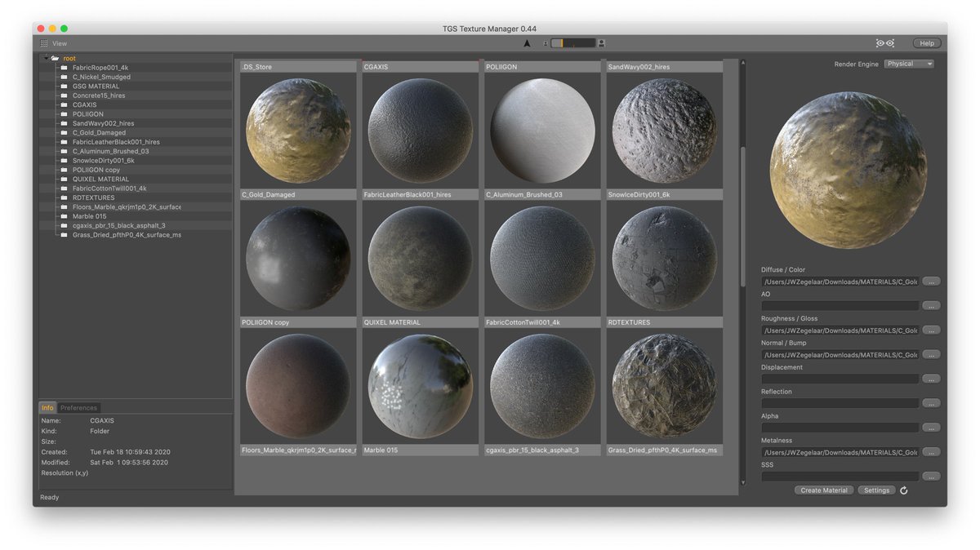
Task: Click the scroll-down arrow of the thumbnail grid
Action: point(742,482)
